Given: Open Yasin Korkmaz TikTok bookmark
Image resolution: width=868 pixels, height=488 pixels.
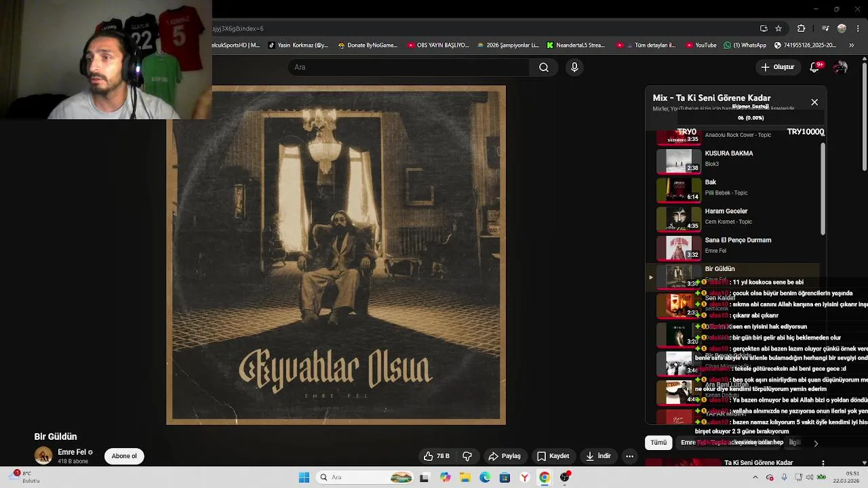Looking at the screenshot, I should click(x=298, y=45).
